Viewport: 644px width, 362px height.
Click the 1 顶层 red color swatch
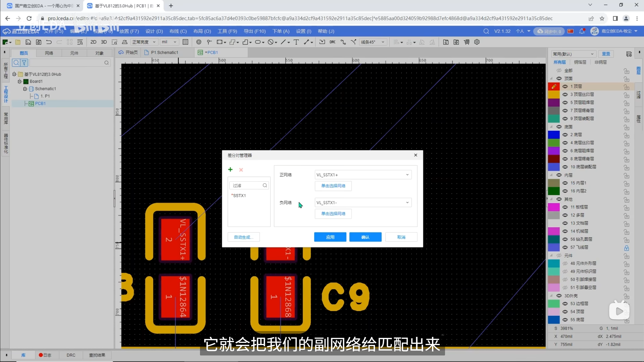pyautogui.click(x=554, y=86)
